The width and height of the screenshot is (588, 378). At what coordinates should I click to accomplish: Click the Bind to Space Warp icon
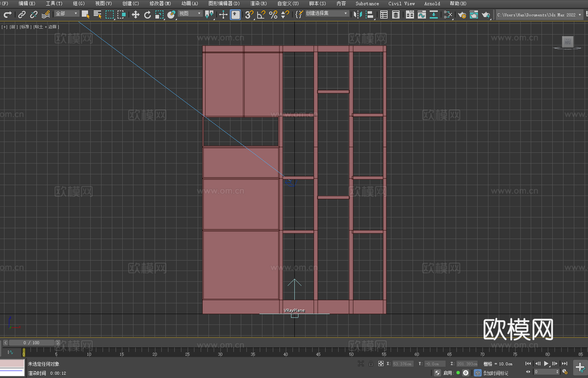tap(46, 14)
